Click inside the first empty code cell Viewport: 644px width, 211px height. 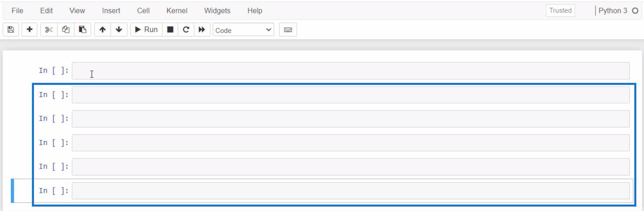coord(351,71)
